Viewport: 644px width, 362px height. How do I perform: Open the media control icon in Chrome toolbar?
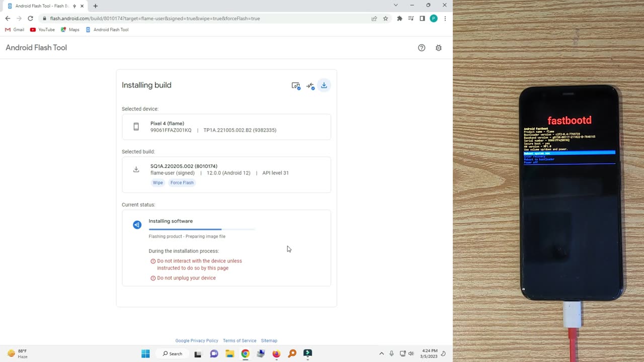[411, 19]
